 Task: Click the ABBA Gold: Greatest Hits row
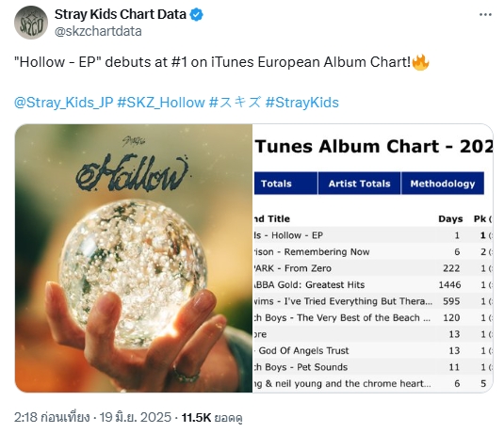tap(373, 285)
